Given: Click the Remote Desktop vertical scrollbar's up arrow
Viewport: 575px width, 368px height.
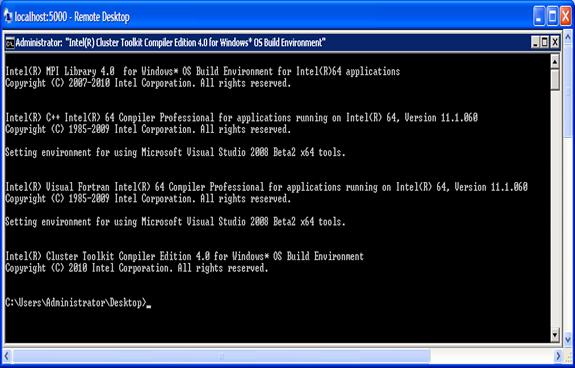Looking at the screenshot, I should pos(567,37).
